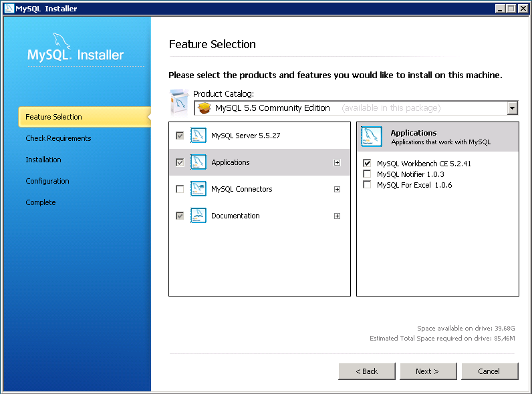This screenshot has width=532, height=394.
Task: Toggle the Documentation checkbox
Action: pos(180,216)
